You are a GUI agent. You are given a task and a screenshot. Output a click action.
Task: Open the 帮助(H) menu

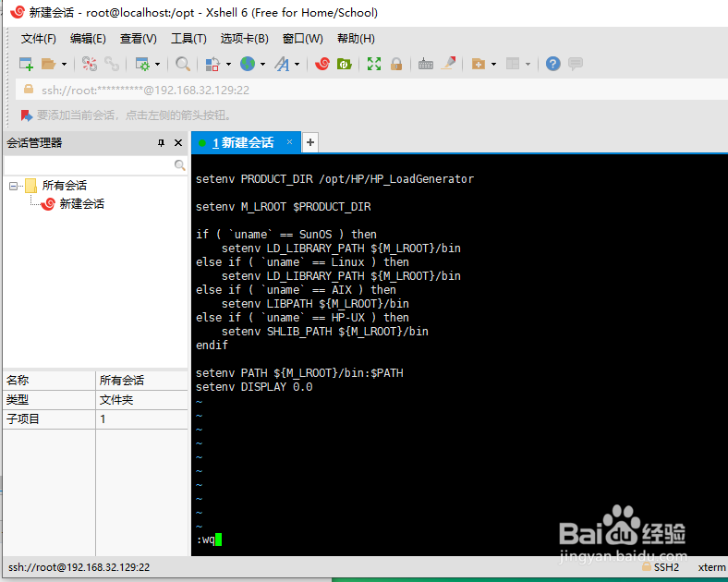[x=356, y=39]
